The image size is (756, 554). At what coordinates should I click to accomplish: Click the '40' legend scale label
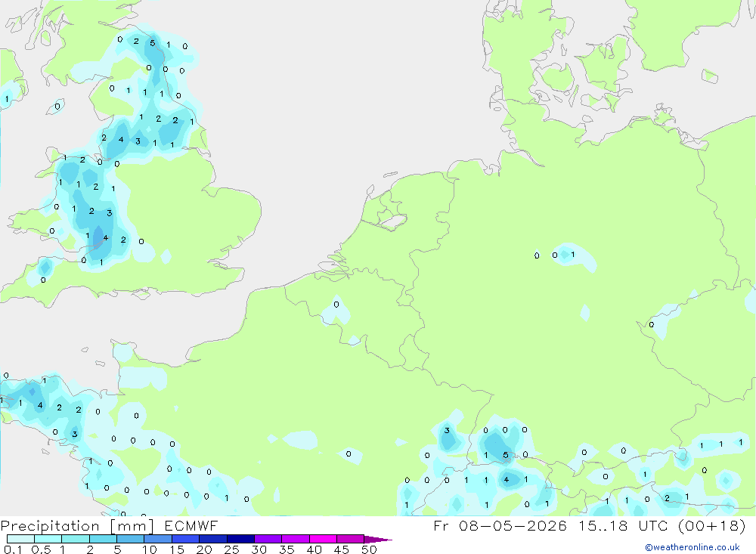click(314, 549)
